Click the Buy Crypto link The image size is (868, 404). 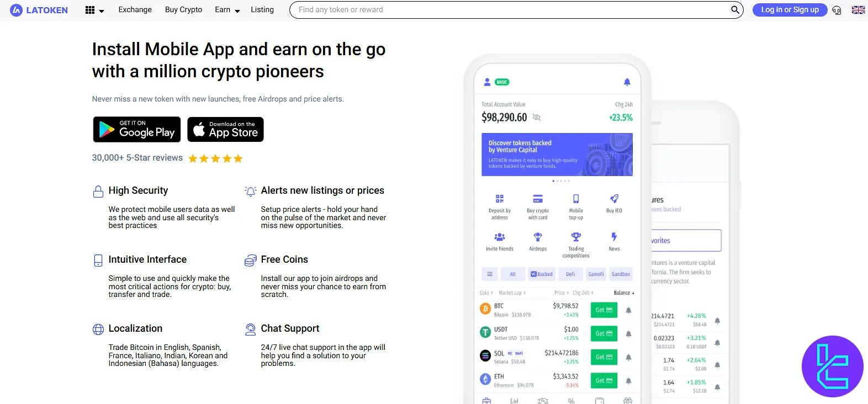click(x=183, y=10)
